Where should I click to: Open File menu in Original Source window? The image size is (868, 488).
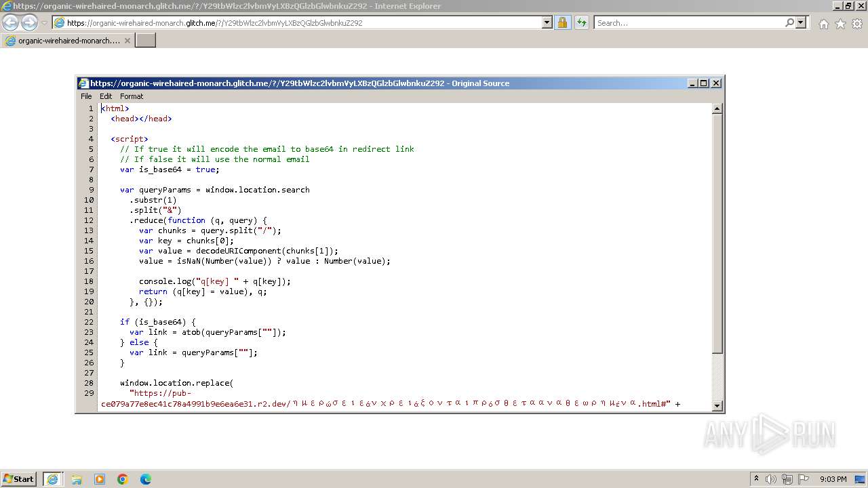[x=86, y=96]
